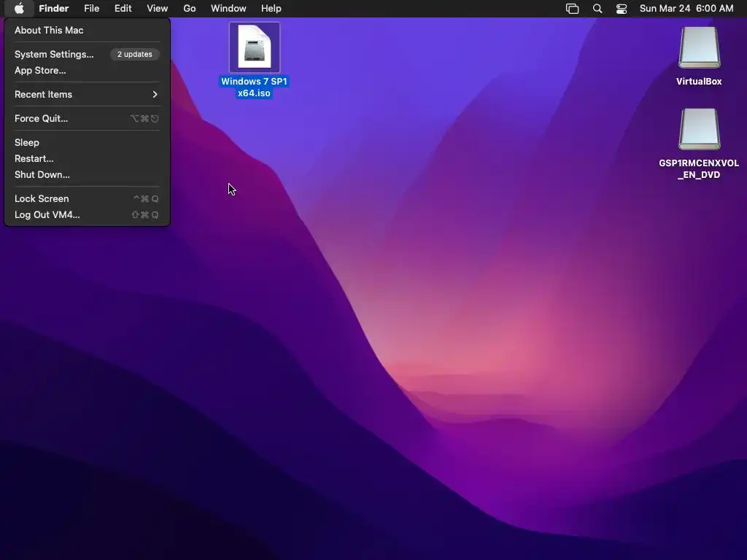Open the Window menu
Viewport: 747px width, 560px height.
[x=228, y=9]
